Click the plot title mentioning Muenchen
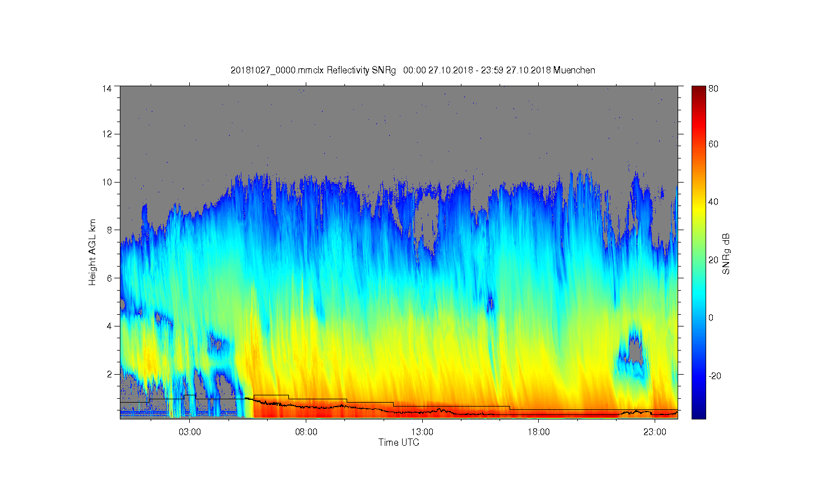 413,70
